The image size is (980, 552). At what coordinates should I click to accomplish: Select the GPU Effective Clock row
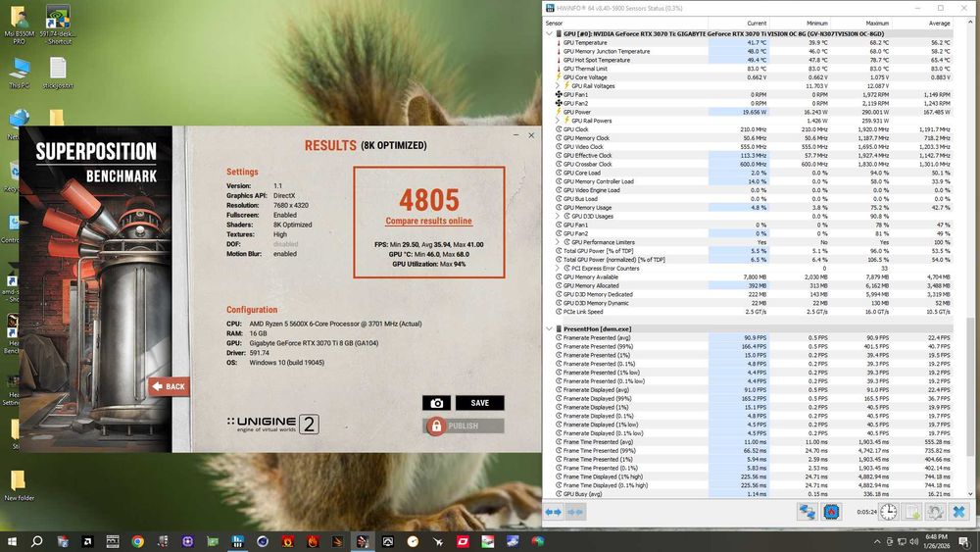pyautogui.click(x=750, y=156)
